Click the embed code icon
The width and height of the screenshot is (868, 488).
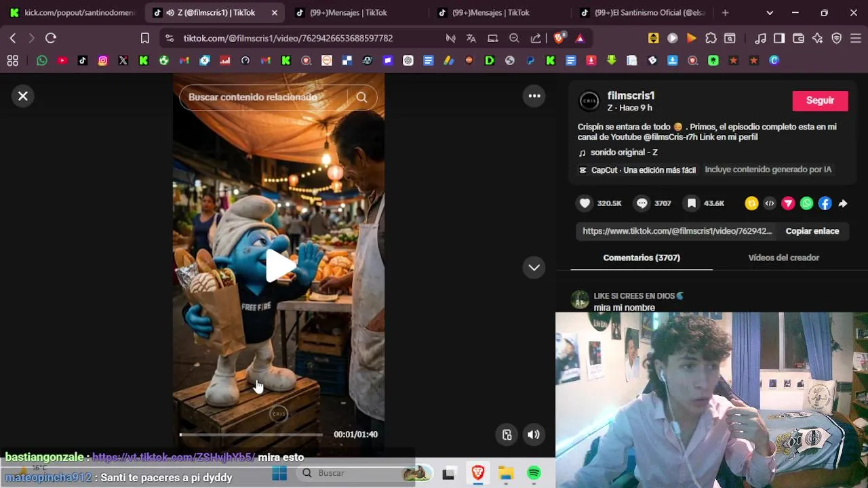[x=770, y=203]
